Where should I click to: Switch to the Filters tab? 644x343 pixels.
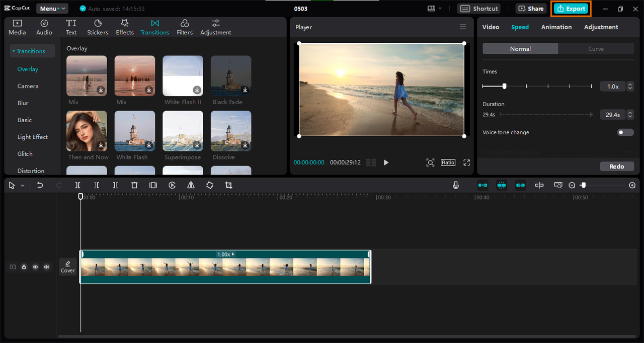click(185, 27)
